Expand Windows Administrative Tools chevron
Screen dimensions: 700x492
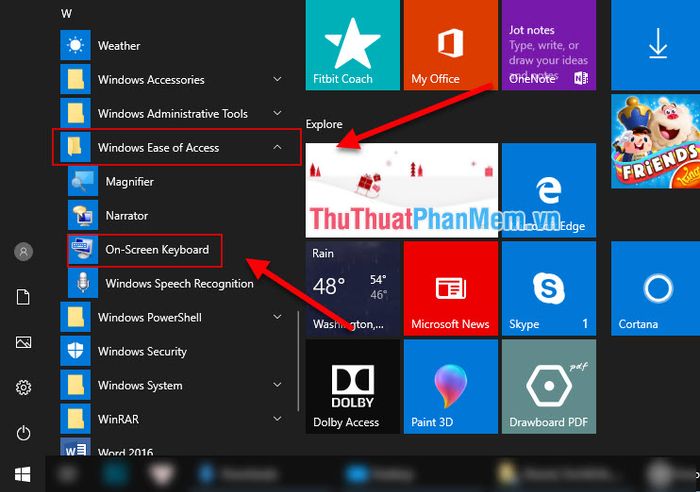coord(277,113)
